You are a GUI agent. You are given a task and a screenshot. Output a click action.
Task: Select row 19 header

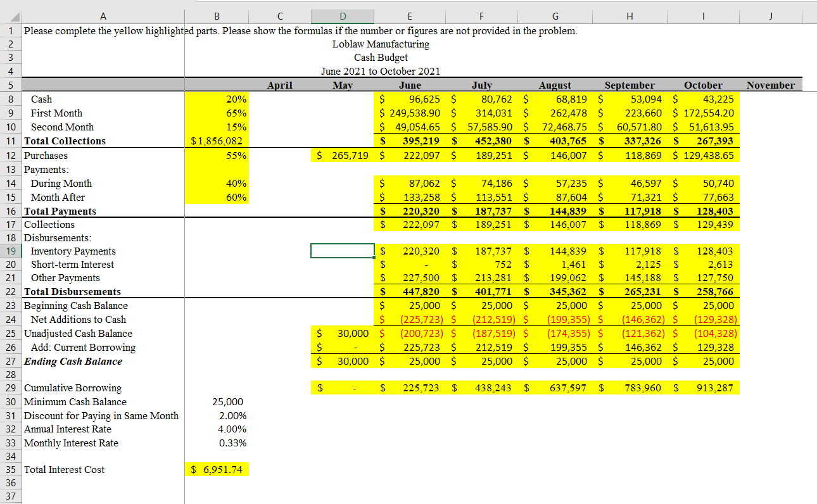pos(11,251)
